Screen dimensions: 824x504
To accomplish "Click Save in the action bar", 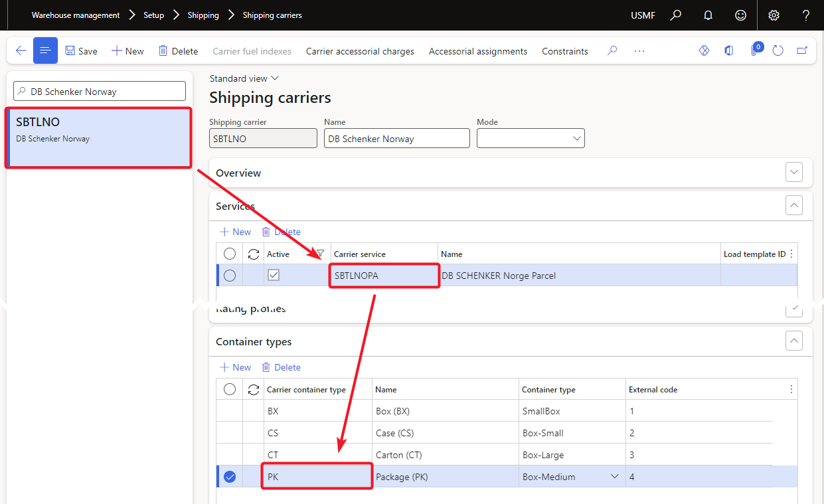I will [x=81, y=51].
